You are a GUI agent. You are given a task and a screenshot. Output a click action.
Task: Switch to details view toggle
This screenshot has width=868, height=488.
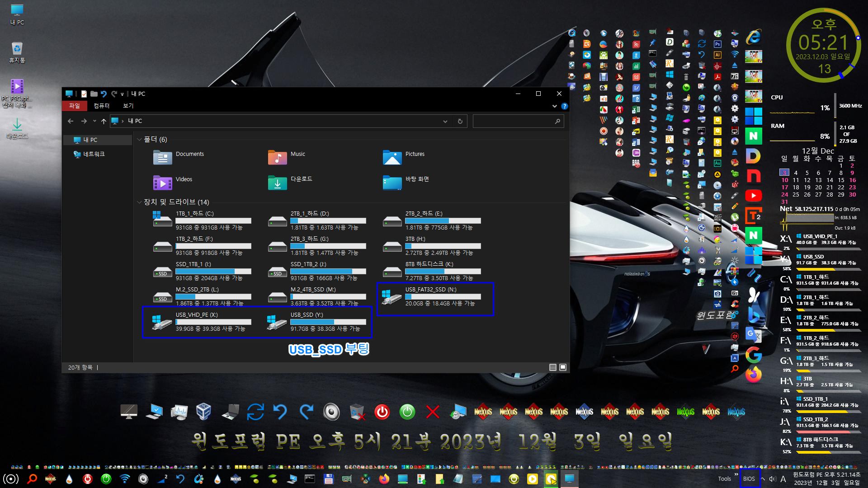click(x=552, y=367)
